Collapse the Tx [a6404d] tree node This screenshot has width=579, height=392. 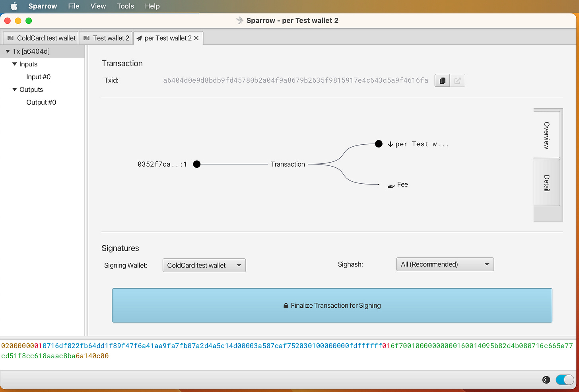[x=8, y=51]
